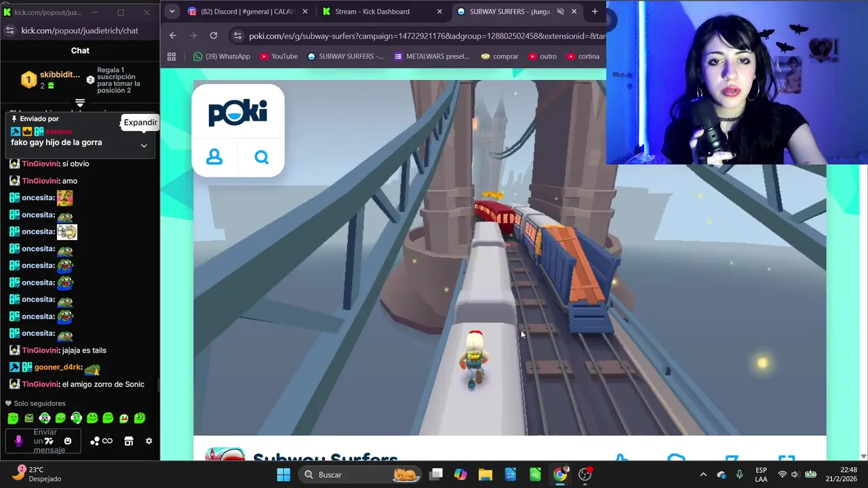Open the chat shop icon
Image resolution: width=868 pixels, height=488 pixels.
click(128, 441)
